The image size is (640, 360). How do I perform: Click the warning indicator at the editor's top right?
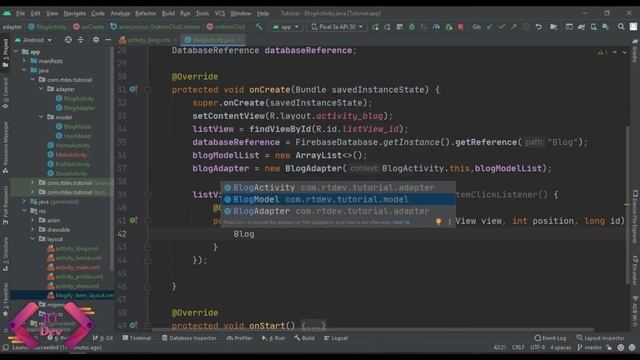[602, 53]
